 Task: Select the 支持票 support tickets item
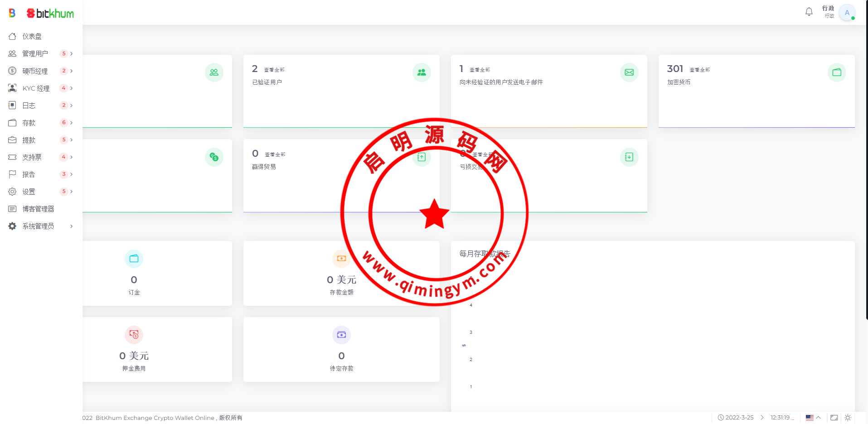[x=32, y=157]
